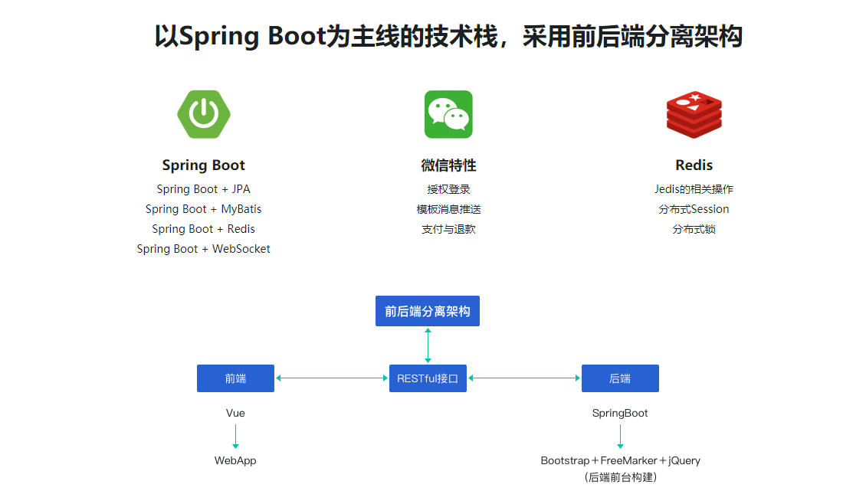Click the 授权登录 item under 微信特性
The height and width of the screenshot is (504, 866).
[x=448, y=188]
